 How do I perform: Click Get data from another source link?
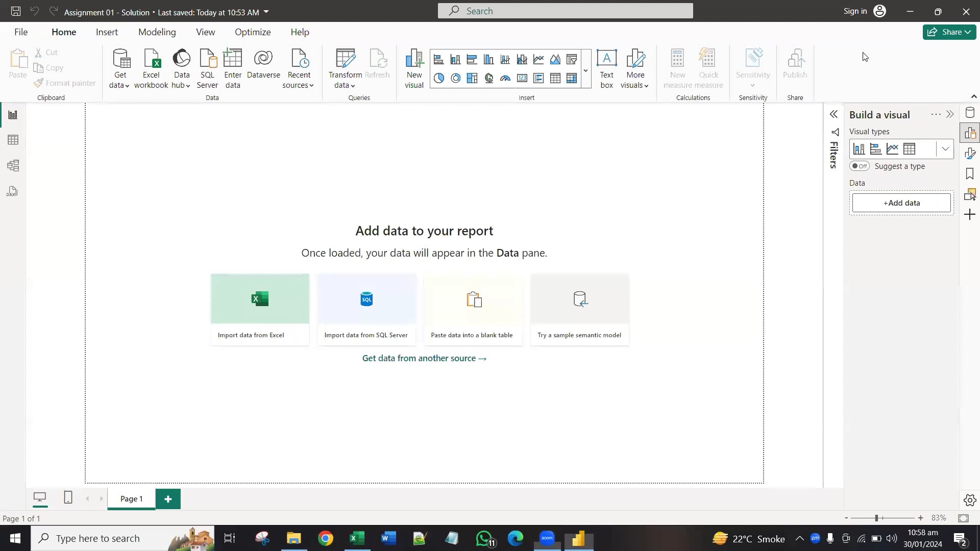click(424, 358)
